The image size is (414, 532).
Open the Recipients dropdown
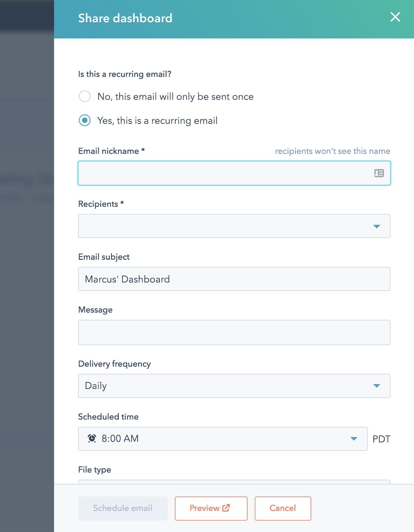376,226
